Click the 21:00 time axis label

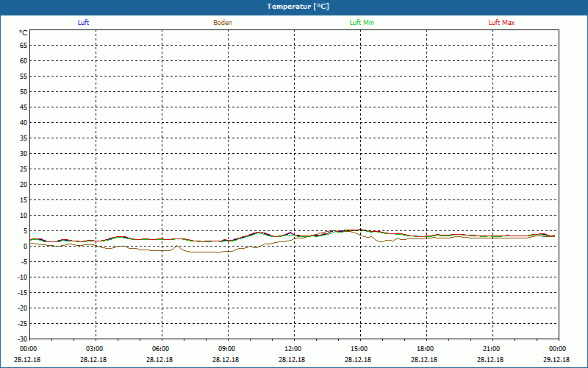491,349
